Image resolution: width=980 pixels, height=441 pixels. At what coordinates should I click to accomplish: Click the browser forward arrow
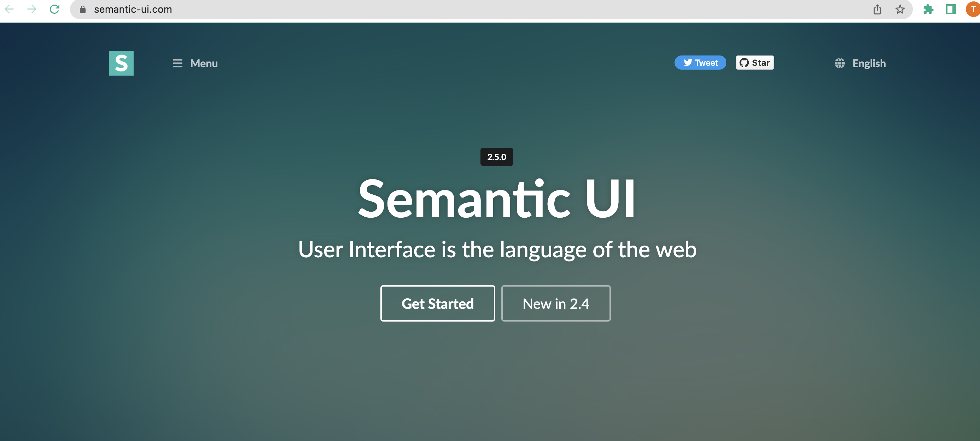tap(32, 9)
